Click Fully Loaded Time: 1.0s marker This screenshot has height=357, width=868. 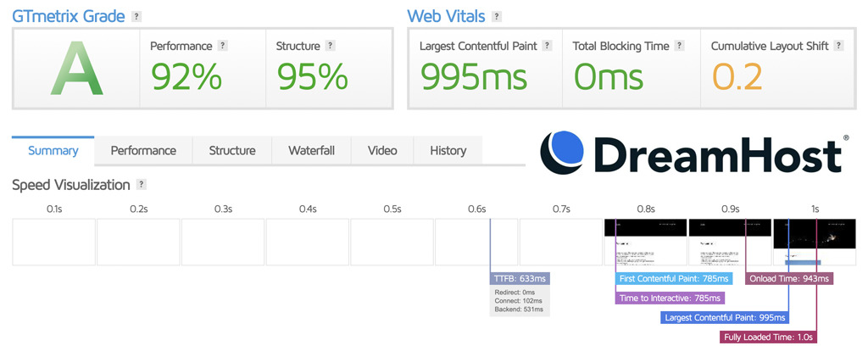click(x=768, y=337)
